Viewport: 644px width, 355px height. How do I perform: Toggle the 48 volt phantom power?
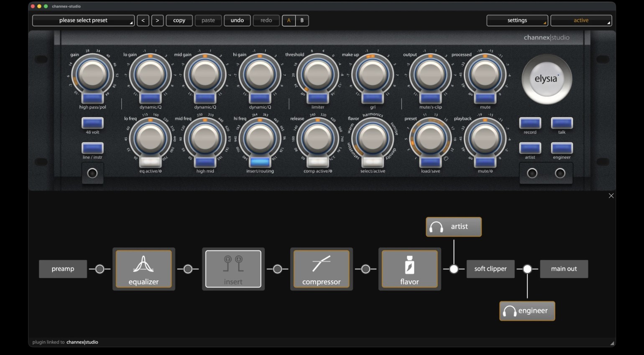pos(92,123)
